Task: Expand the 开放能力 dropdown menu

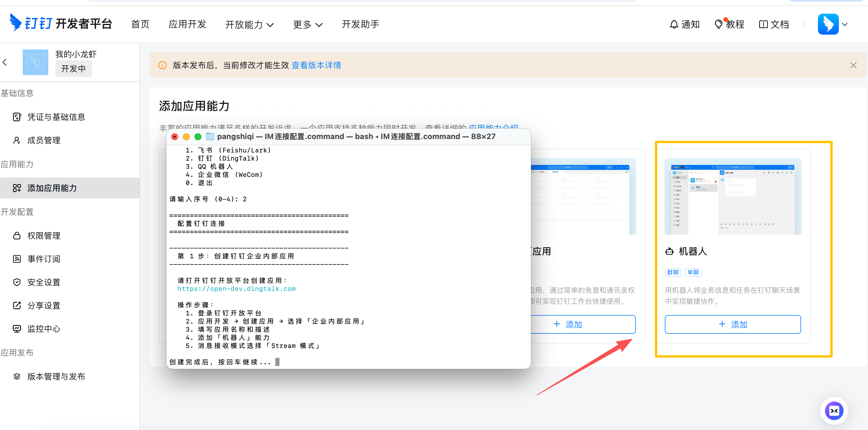Action: (249, 24)
